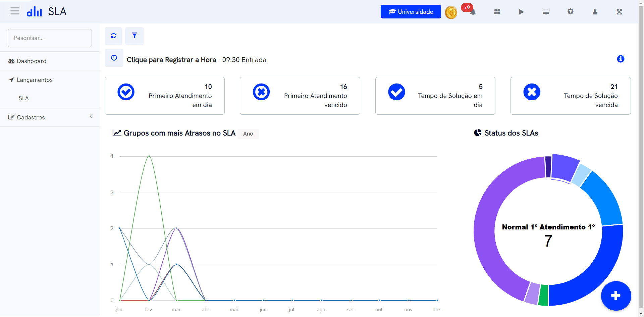Open the help question mark icon

coord(570,12)
